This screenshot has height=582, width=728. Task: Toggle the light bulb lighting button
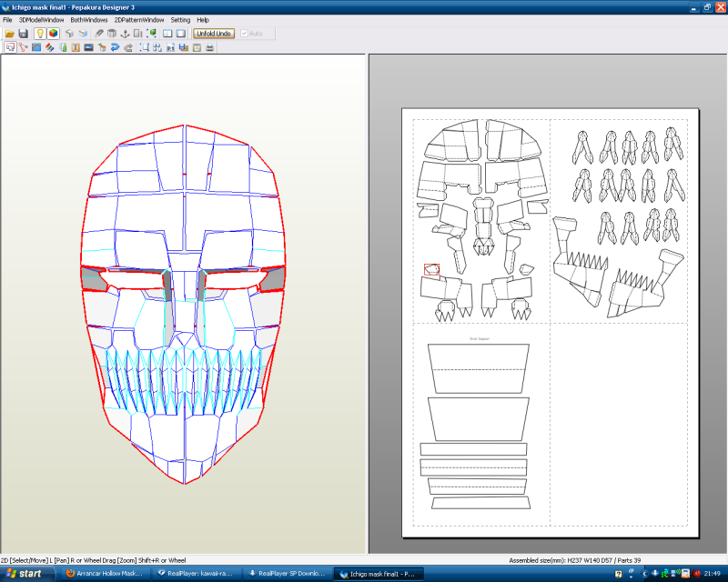(x=40, y=34)
